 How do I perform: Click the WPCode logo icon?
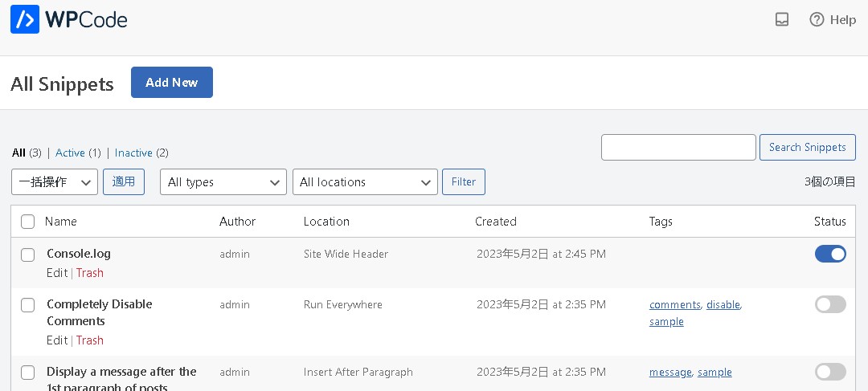[x=25, y=19]
